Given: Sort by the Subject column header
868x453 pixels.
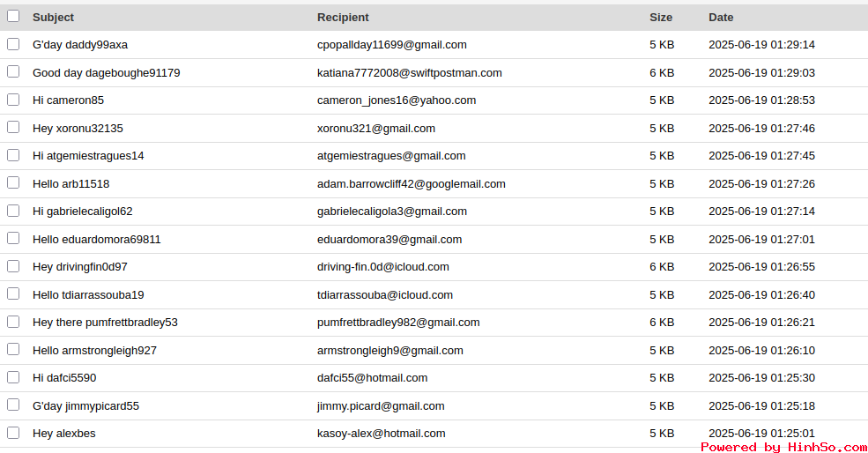Looking at the screenshot, I should click(53, 17).
